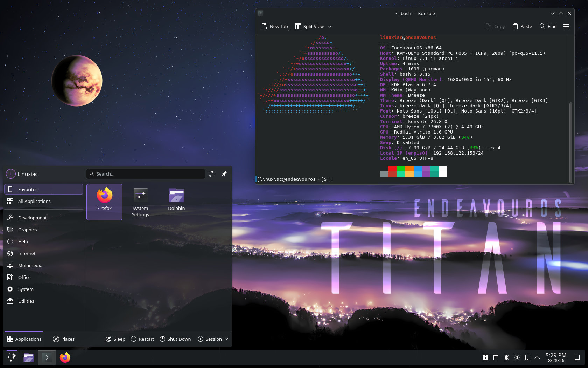Click the show desktop button
The width and height of the screenshot is (588, 368).
tap(577, 357)
